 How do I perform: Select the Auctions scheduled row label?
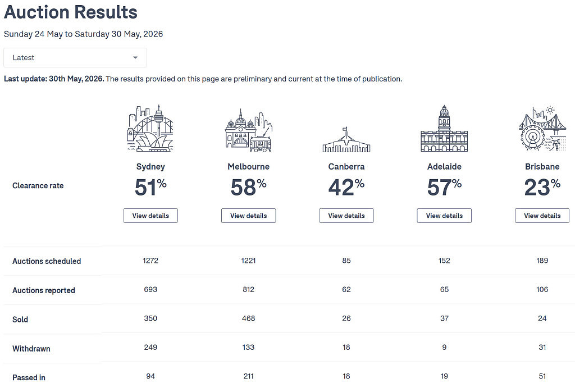tap(47, 261)
